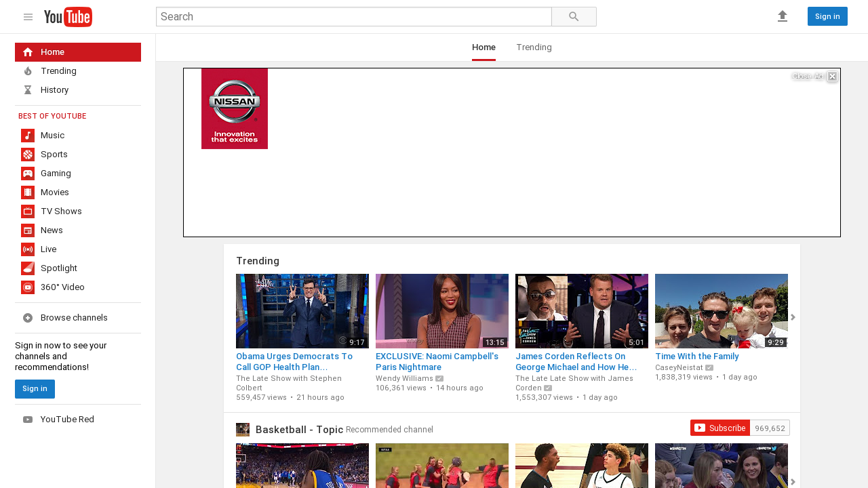Open Basketball - Topic channel avatar
The image size is (868, 488).
point(243,430)
